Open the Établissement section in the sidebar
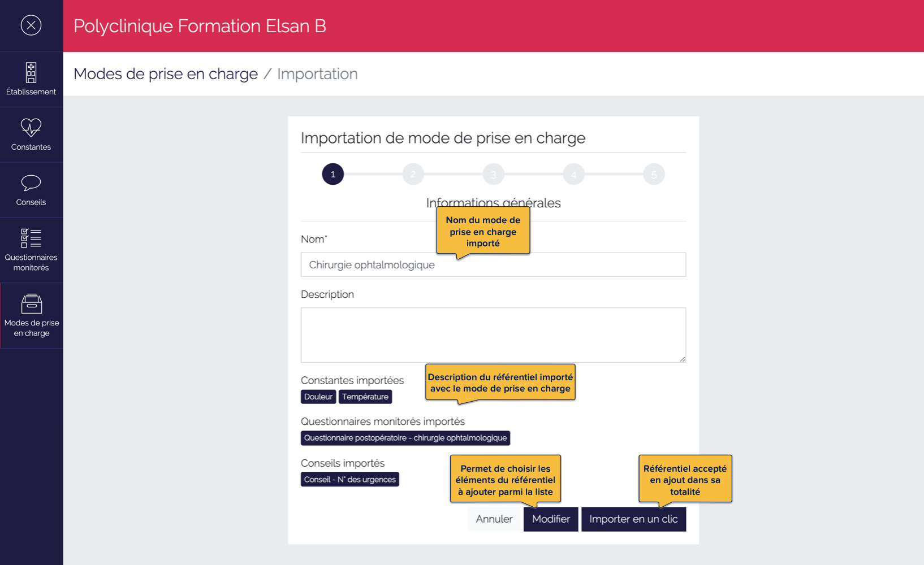Screen dimensions: 924x565 [31, 78]
